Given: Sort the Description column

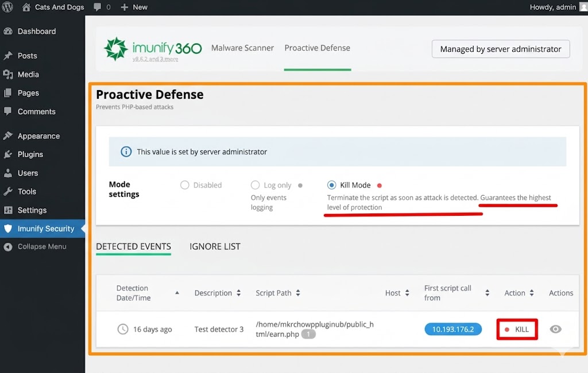Looking at the screenshot, I should pos(238,293).
